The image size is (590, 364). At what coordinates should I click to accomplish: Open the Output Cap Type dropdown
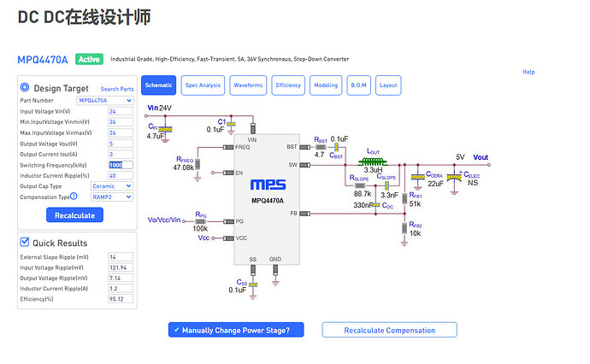coord(112,186)
